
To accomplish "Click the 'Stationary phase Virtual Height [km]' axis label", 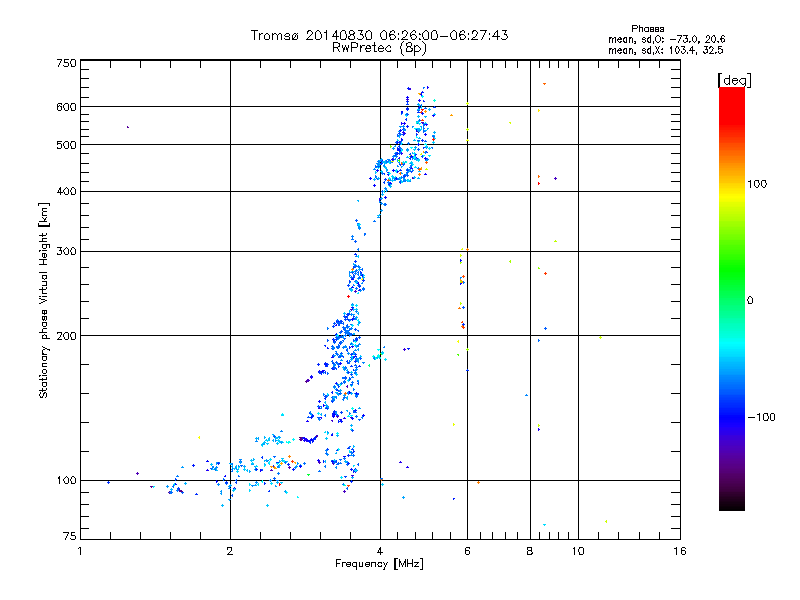I will pos(44,301).
